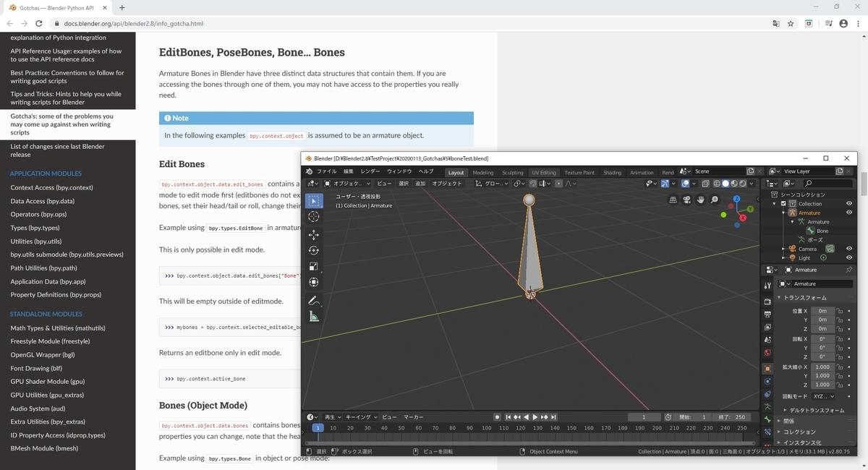
Task: Click the zoom magnifier icon in viewport
Action: pos(714,200)
